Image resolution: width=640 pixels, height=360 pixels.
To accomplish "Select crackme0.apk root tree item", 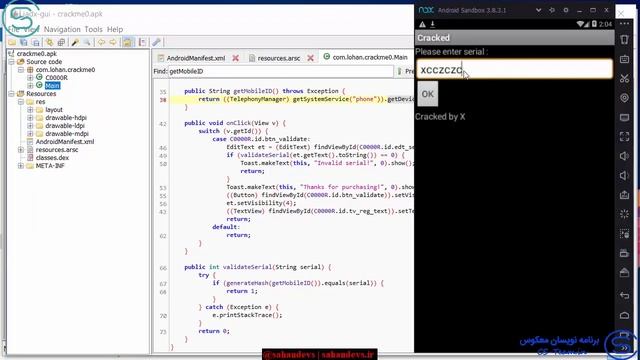I will coord(37,53).
